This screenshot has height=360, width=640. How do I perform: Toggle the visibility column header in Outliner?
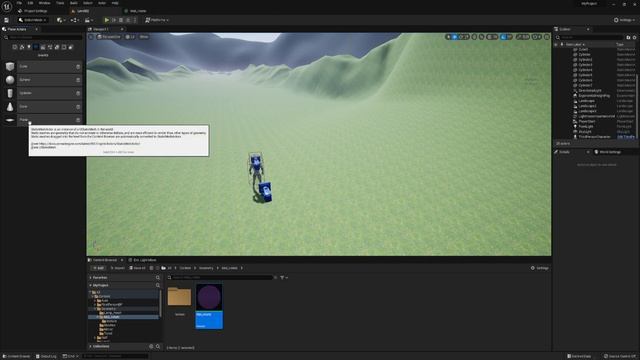coord(556,44)
